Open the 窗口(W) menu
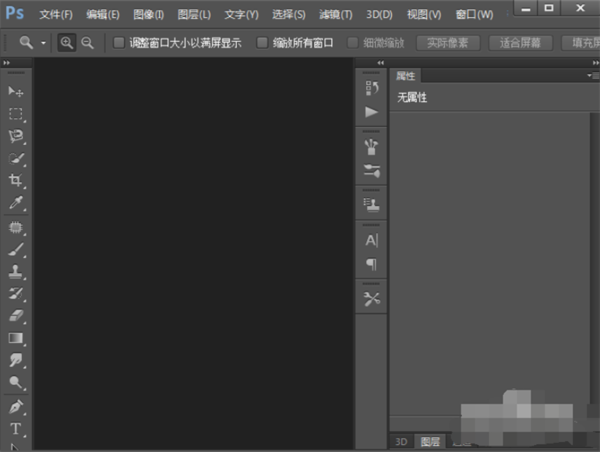The height and width of the screenshot is (452, 600). tap(474, 15)
